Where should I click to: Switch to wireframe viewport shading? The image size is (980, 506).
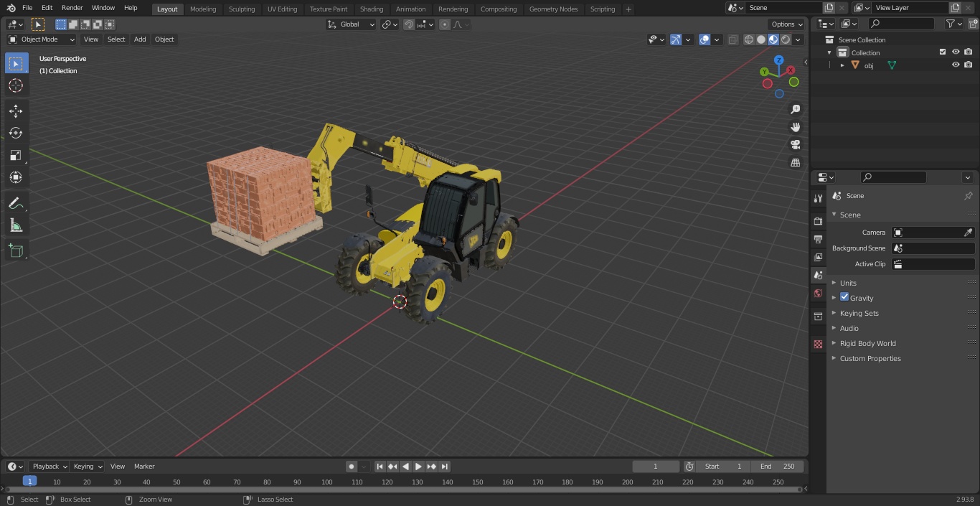(749, 39)
